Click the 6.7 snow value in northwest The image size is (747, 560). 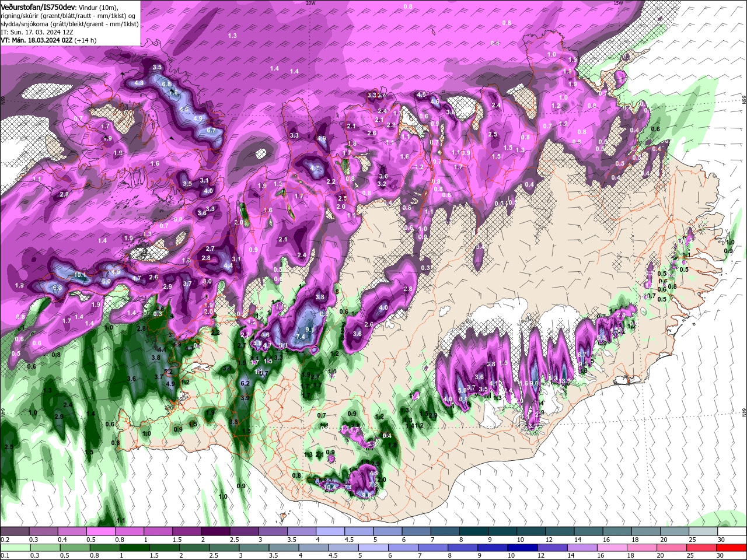pos(211,130)
